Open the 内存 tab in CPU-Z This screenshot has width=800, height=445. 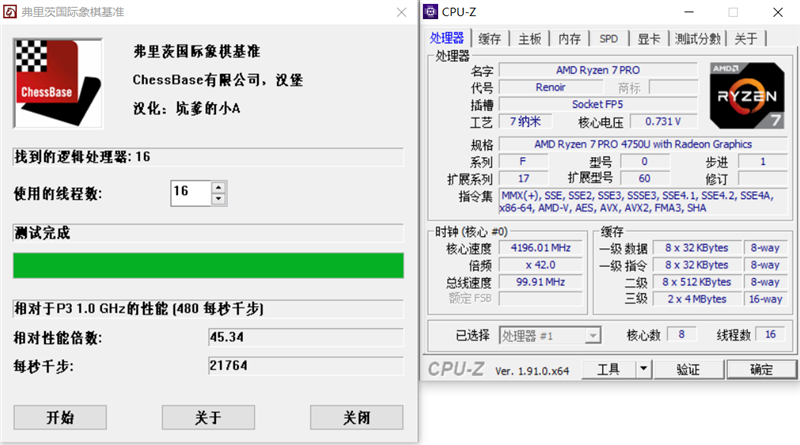pyautogui.click(x=569, y=39)
